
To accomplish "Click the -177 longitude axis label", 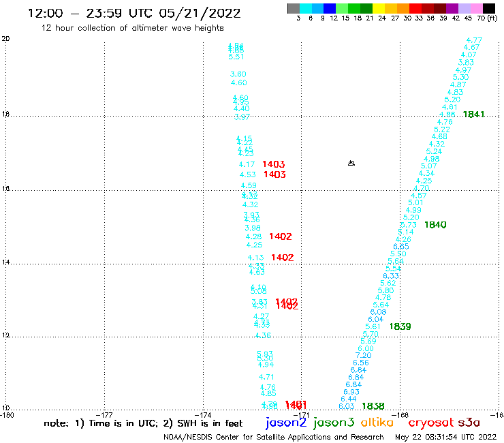I will tap(104, 415).
